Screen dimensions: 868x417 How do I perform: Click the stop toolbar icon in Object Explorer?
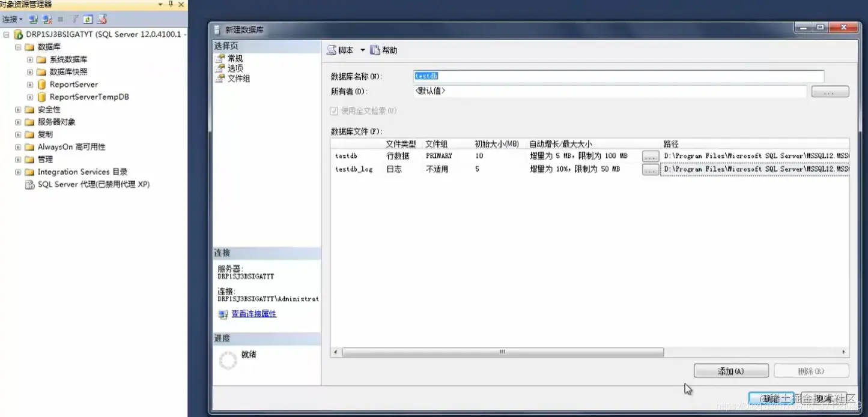click(x=61, y=20)
